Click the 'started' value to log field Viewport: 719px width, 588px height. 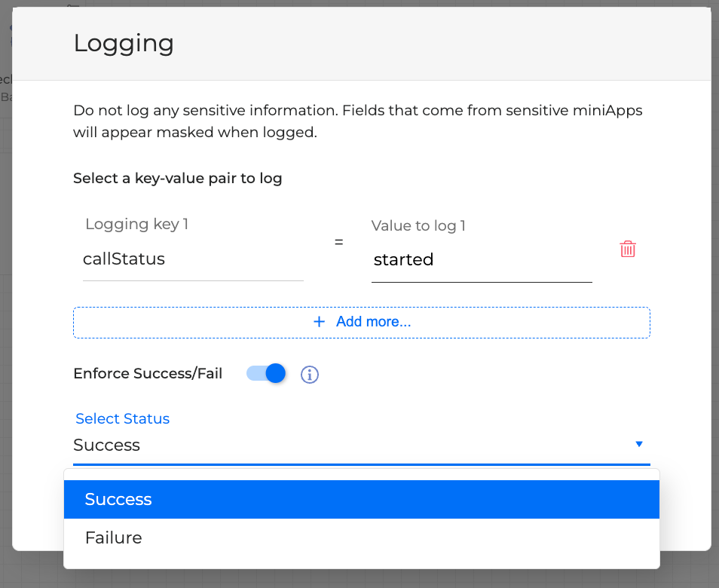coord(481,260)
